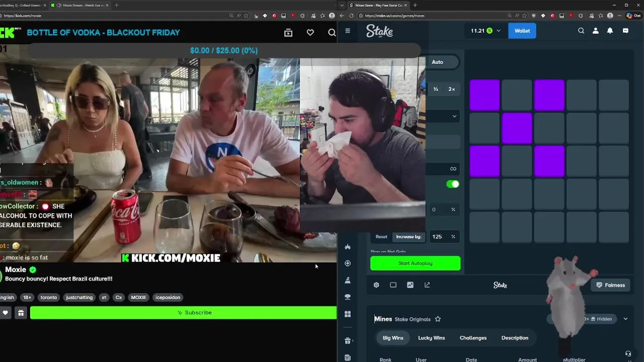Image resolution: width=644 pixels, height=362 pixels.
Task: Collapse the Mines info section chevron
Action: point(625,319)
